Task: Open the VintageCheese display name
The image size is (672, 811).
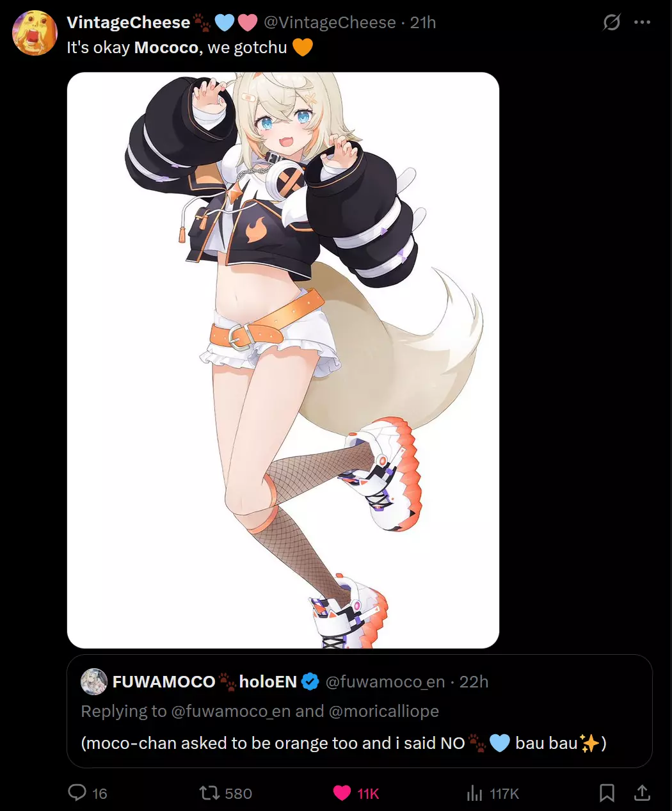Action: click(129, 22)
